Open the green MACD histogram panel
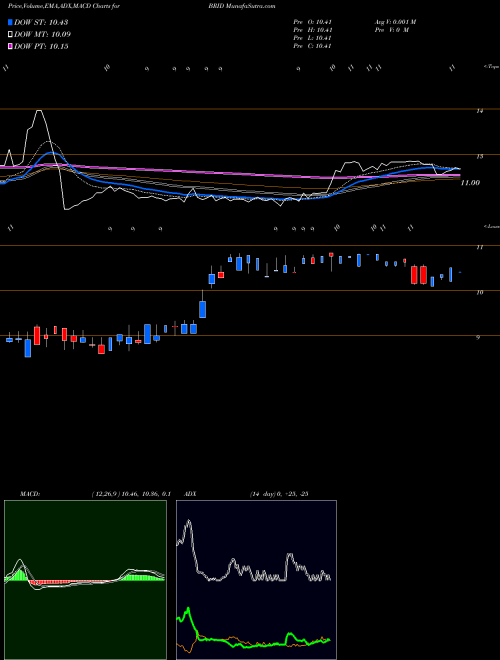 point(85,580)
